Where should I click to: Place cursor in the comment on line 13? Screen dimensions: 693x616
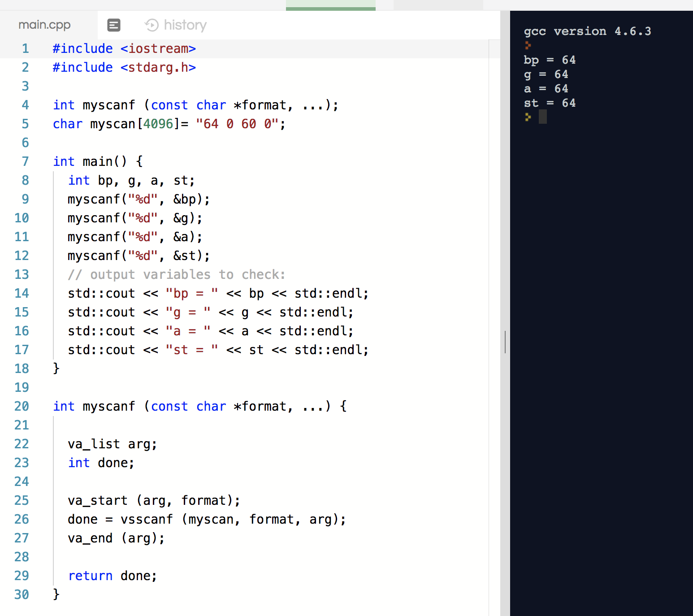(x=176, y=274)
